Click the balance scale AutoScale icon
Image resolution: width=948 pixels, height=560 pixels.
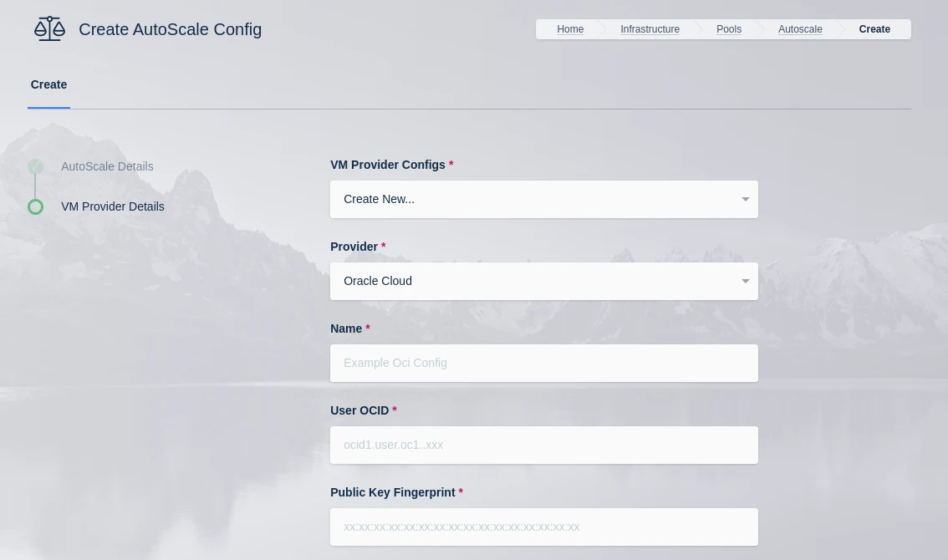pos(49,29)
